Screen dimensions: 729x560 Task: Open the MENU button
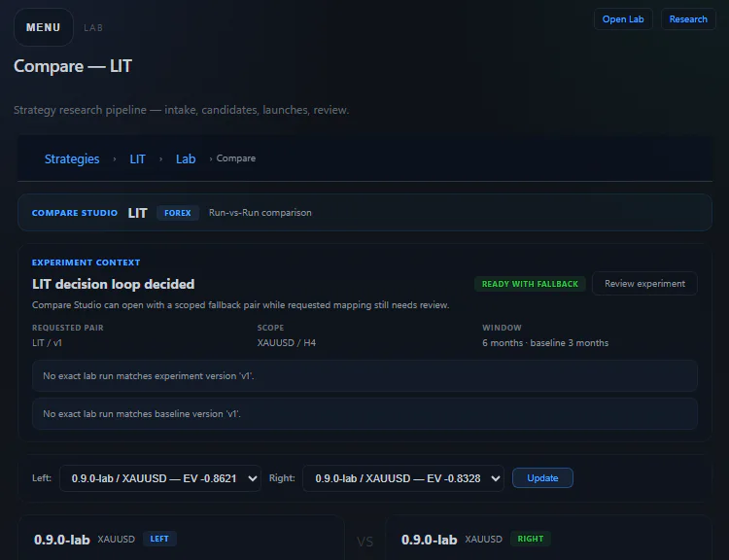pyautogui.click(x=43, y=27)
